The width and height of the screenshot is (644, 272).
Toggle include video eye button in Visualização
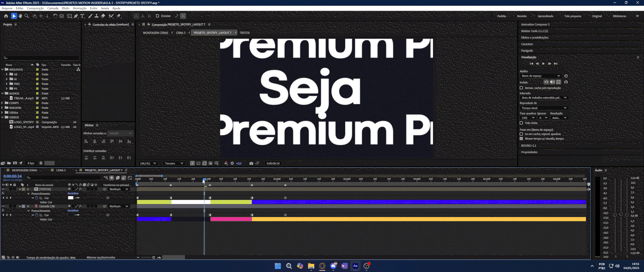click(546, 82)
